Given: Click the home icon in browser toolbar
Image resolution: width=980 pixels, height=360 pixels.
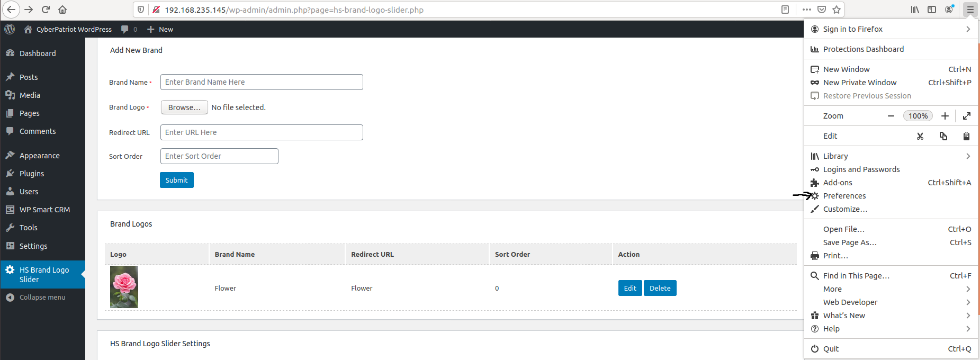Looking at the screenshot, I should coord(62,10).
